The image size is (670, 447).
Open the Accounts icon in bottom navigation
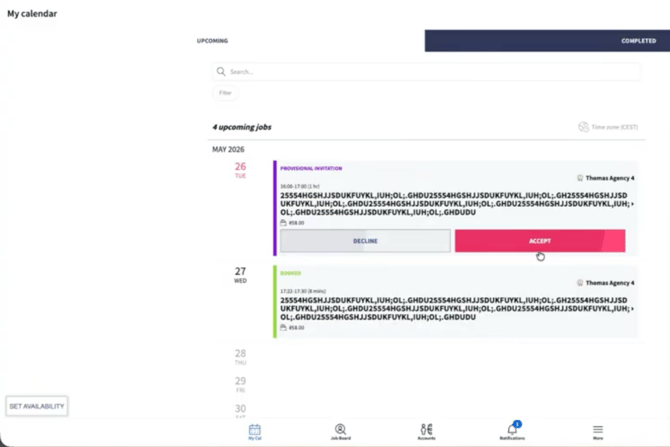click(426, 429)
